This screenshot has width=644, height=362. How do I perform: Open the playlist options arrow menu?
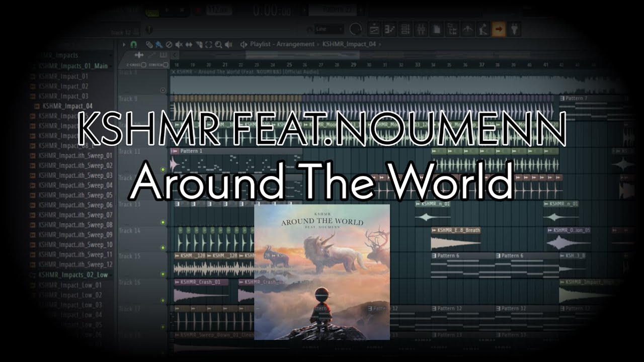pos(124,44)
